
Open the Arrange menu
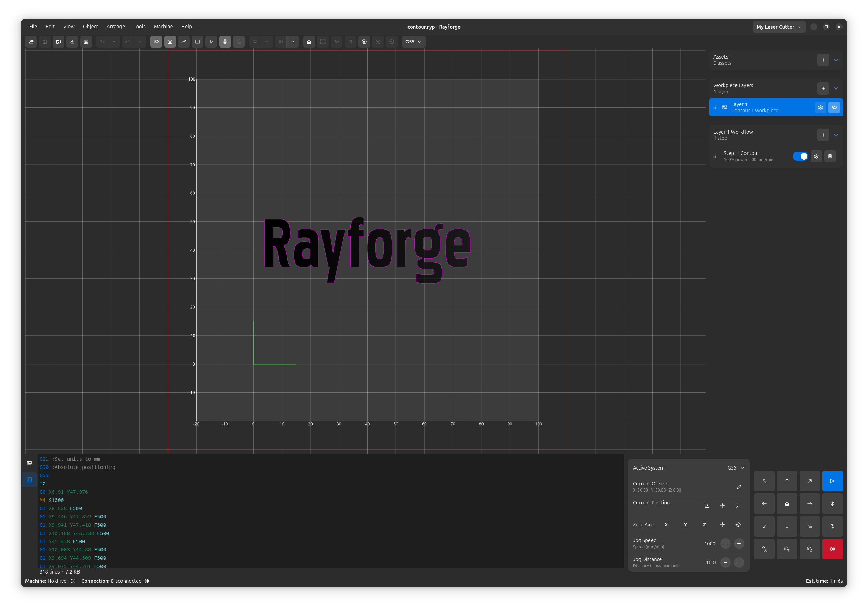click(x=116, y=27)
